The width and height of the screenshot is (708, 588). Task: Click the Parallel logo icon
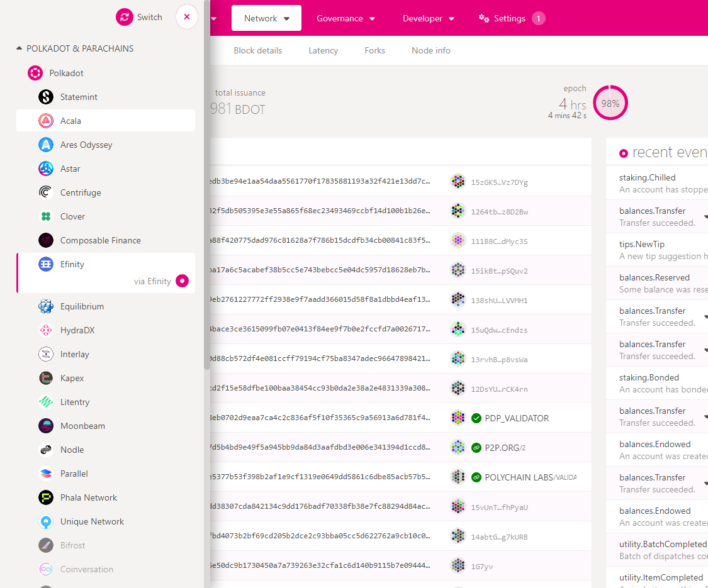pos(45,474)
